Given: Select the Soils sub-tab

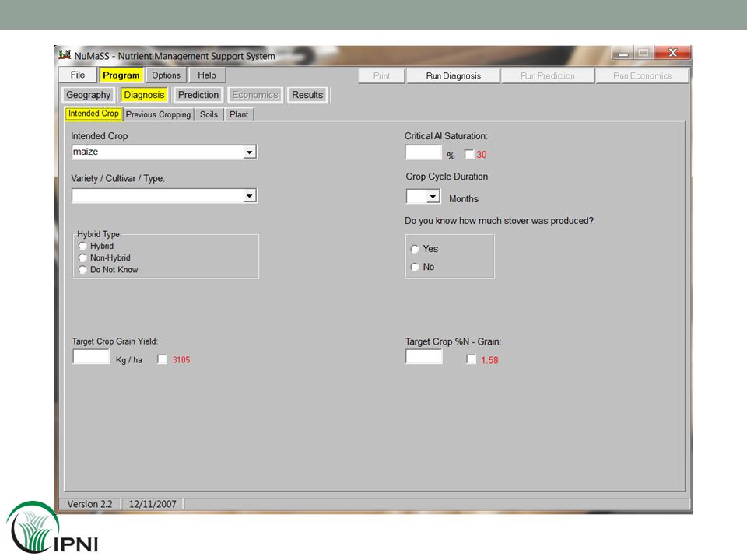Looking at the screenshot, I should click(x=209, y=114).
